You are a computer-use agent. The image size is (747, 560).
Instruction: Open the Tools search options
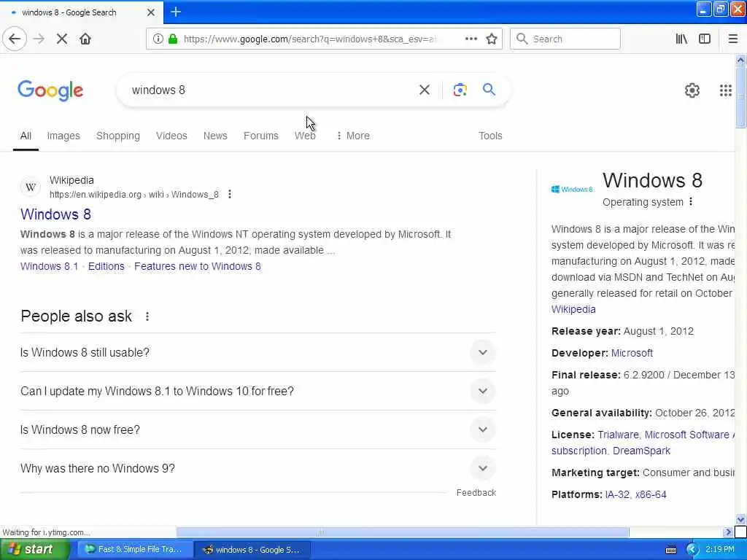pyautogui.click(x=490, y=136)
